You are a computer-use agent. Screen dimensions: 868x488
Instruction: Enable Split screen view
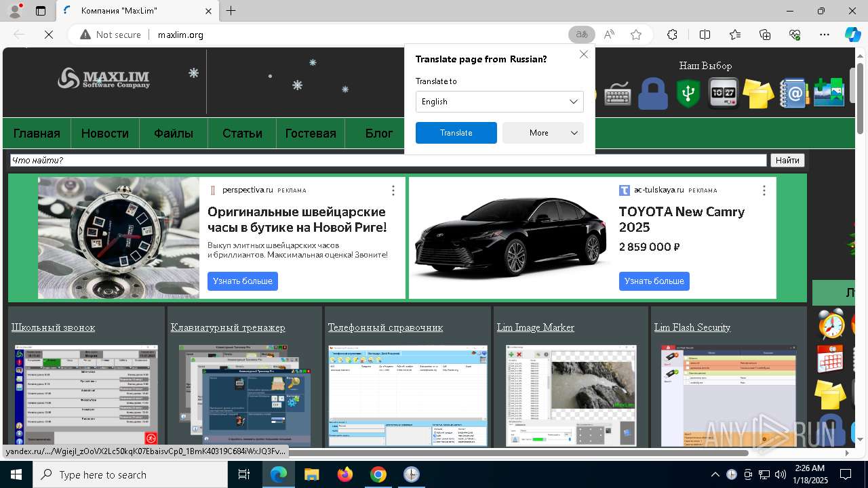(x=705, y=35)
